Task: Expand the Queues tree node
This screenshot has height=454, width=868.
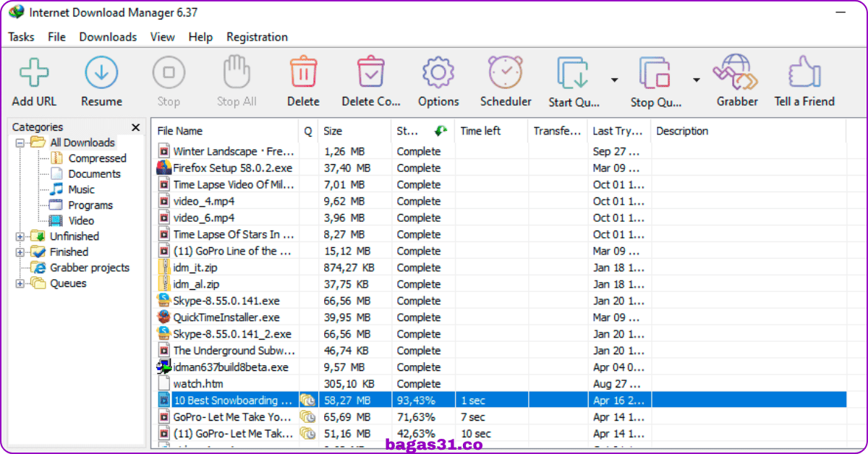Action: (x=20, y=283)
